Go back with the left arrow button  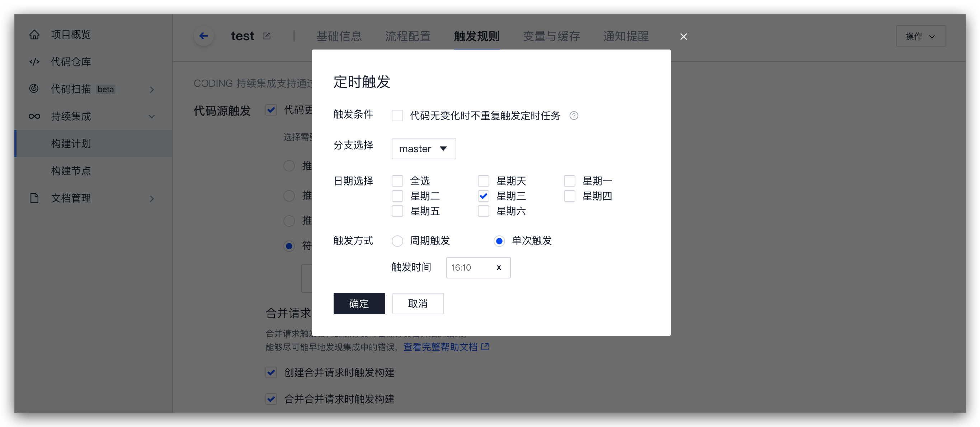click(204, 36)
